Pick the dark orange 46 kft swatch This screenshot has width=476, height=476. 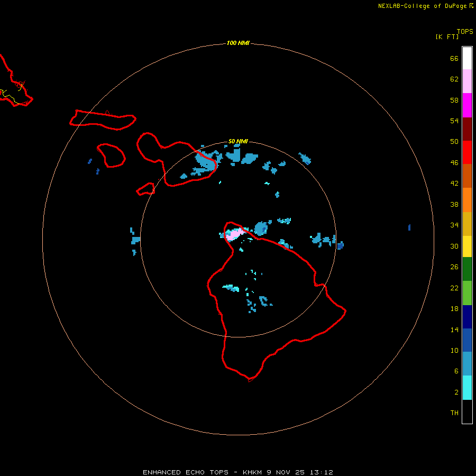(467, 176)
